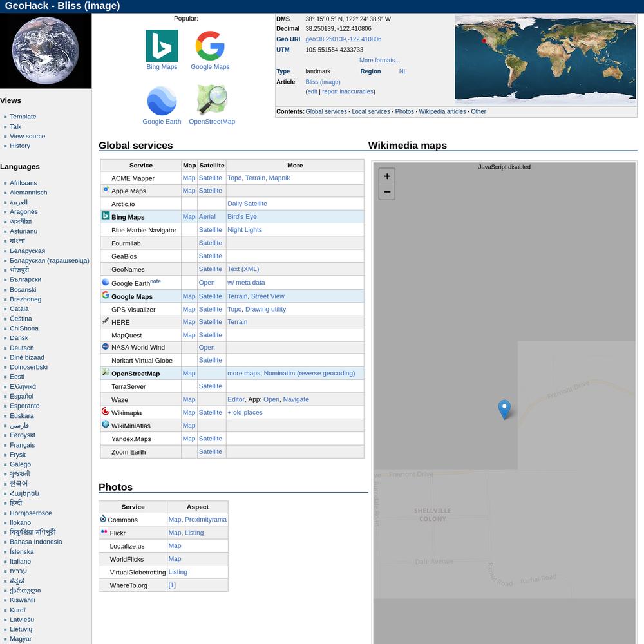Screen dimensions: 644x644
Task: Click the report inaccuracies link
Action: pos(348,91)
